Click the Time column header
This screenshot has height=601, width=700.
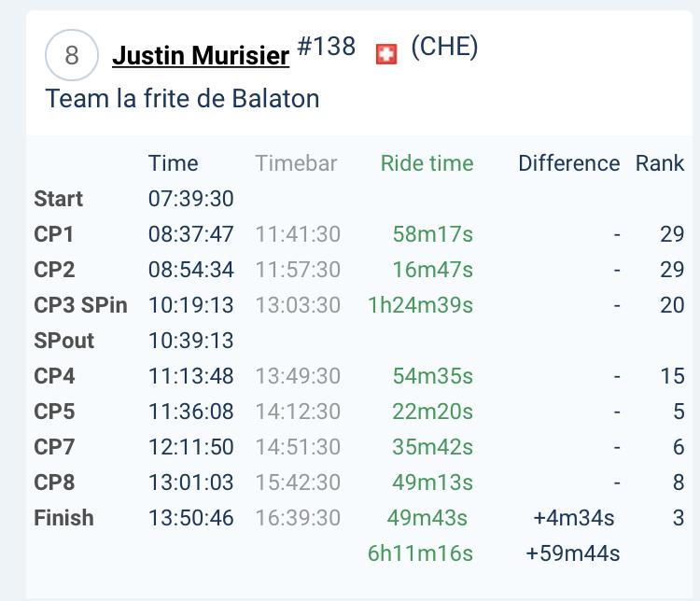tap(174, 163)
